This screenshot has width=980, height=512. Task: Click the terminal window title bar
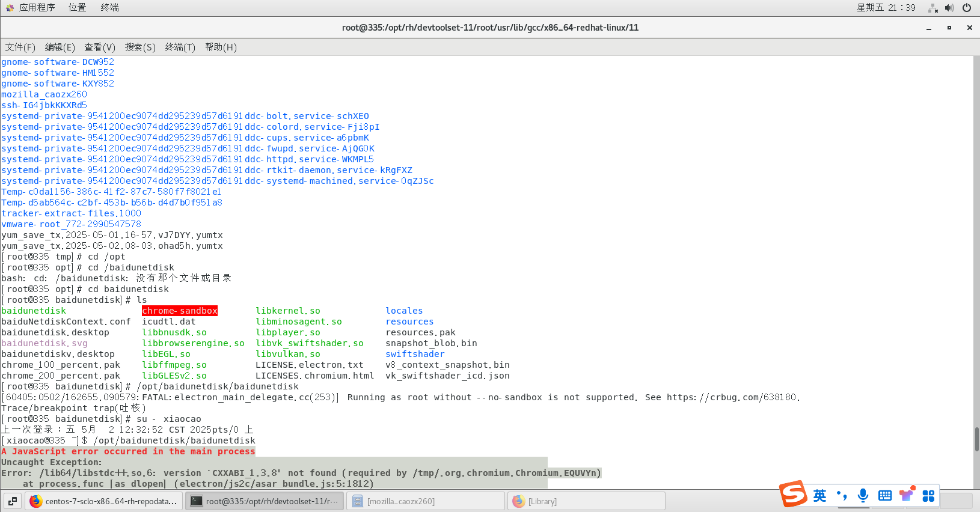(x=490, y=28)
